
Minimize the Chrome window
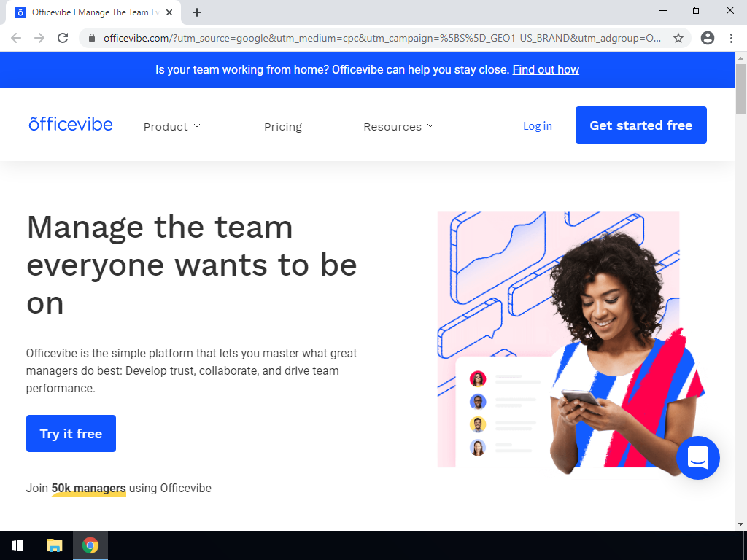[x=663, y=10]
